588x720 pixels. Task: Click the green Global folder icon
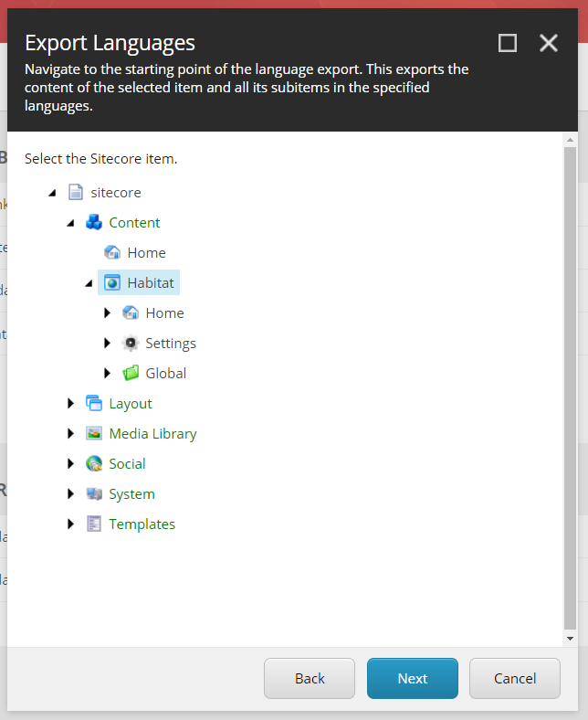pos(131,374)
